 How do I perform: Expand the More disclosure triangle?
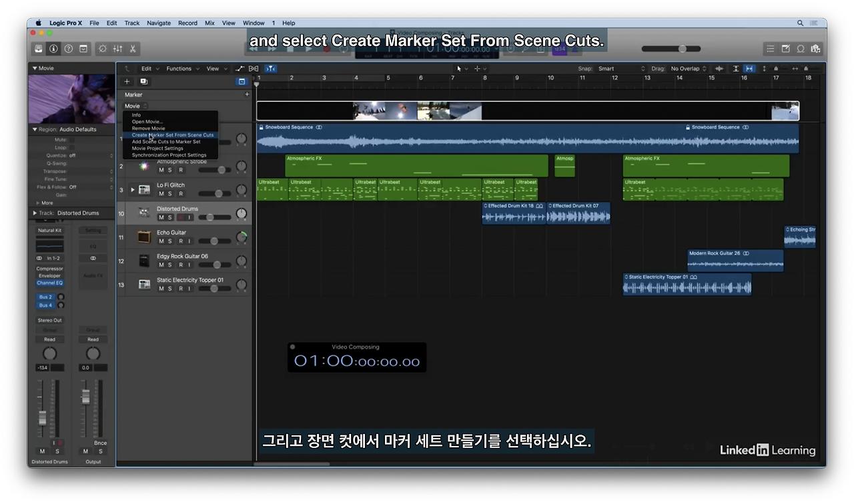coord(38,203)
